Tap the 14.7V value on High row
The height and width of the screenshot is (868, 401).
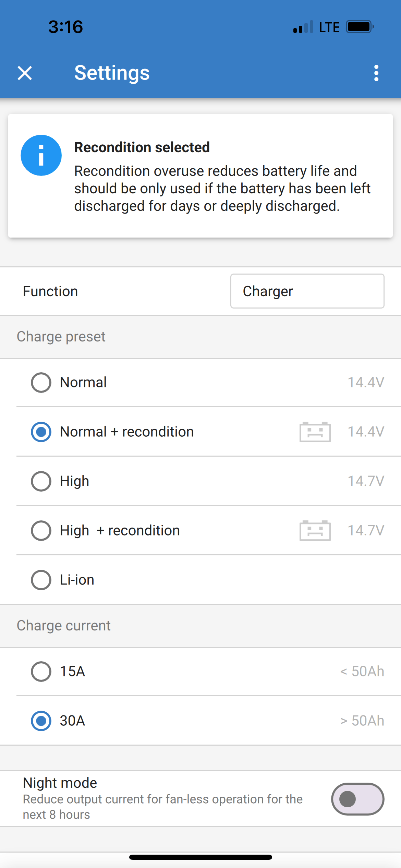(366, 481)
